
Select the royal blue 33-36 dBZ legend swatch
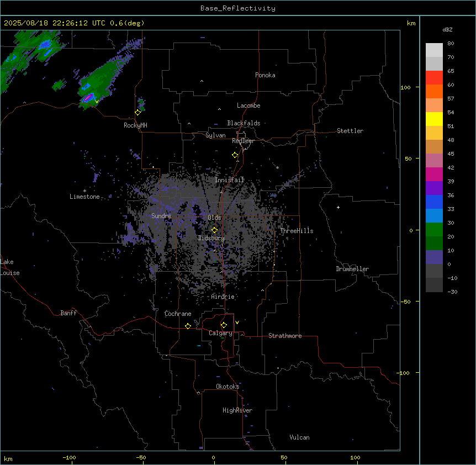434,202
